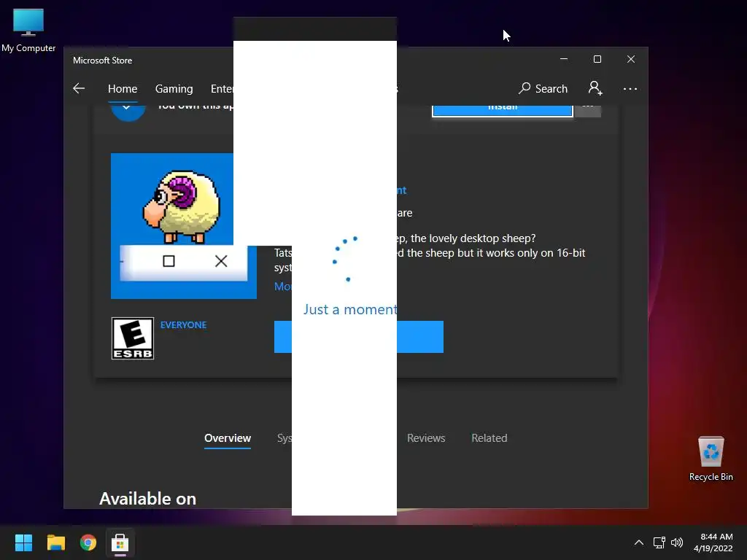Image resolution: width=747 pixels, height=560 pixels.
Task: Switch to the Reviews tab
Action: (426, 438)
